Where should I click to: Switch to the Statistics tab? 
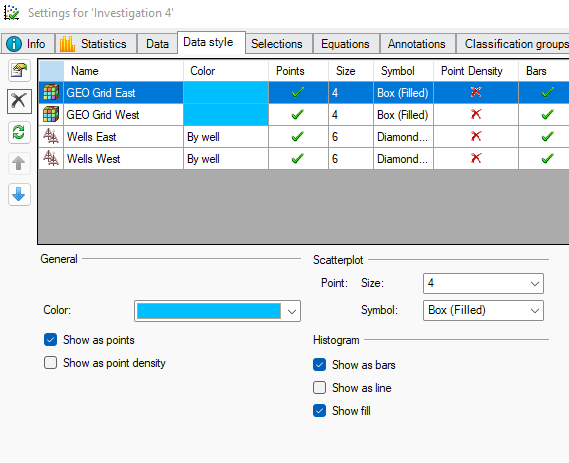(96, 44)
